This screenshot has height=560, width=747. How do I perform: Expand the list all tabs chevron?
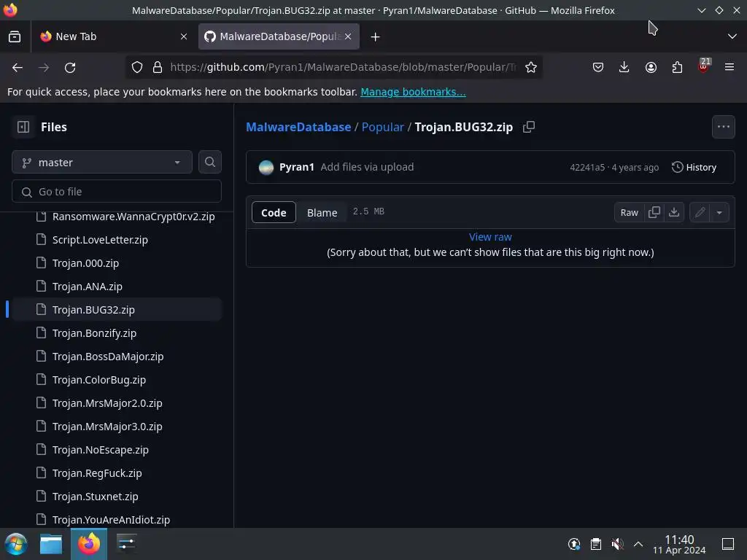tap(732, 36)
